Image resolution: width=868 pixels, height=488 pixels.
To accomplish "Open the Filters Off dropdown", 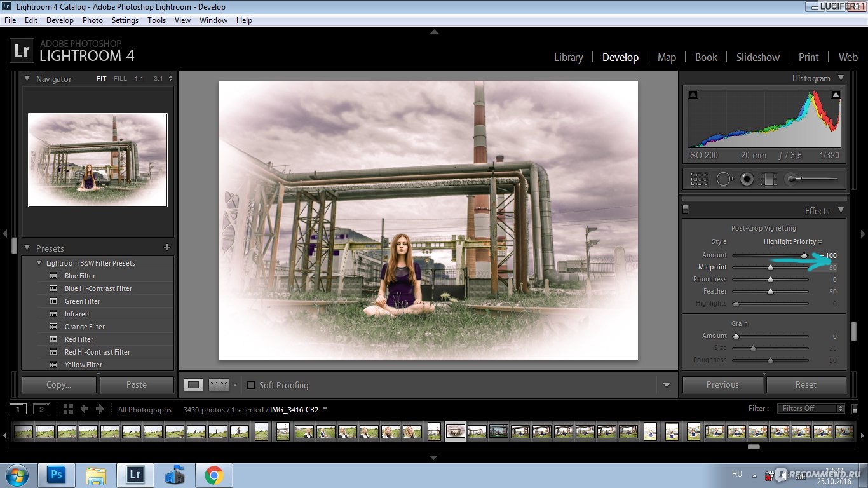I will point(811,409).
